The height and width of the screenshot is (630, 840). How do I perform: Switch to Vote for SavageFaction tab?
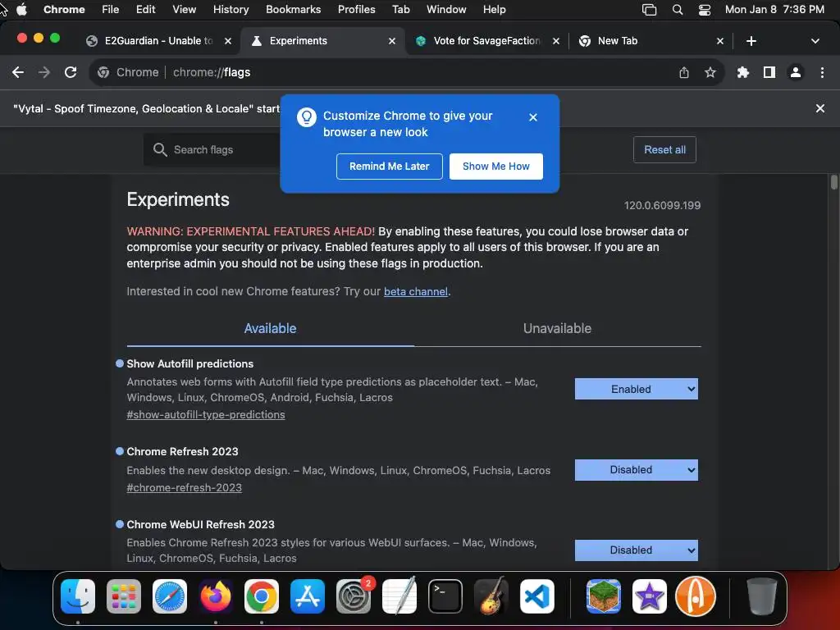(x=487, y=41)
